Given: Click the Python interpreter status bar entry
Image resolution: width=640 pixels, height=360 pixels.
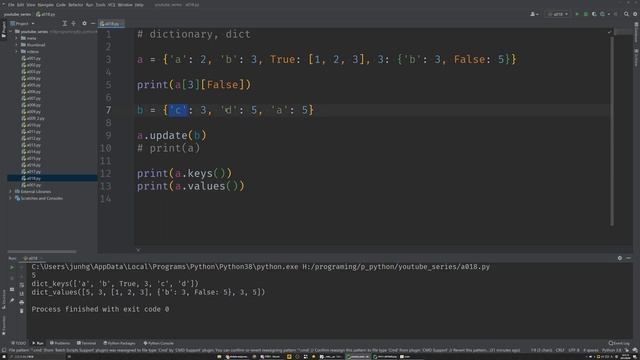Looking at the screenshot, I should (x=611, y=350).
